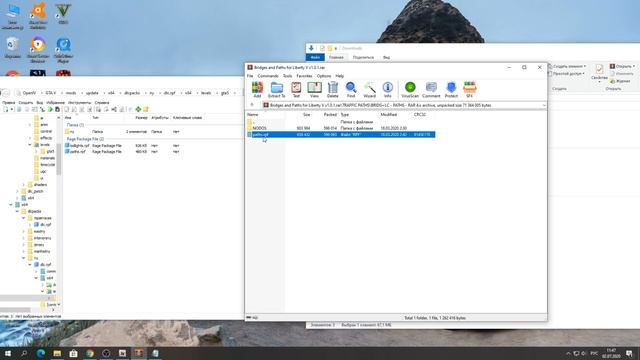The width and height of the screenshot is (640, 360).
Task: Switch to the Поделиться tab in Explorer
Action: 363,58
